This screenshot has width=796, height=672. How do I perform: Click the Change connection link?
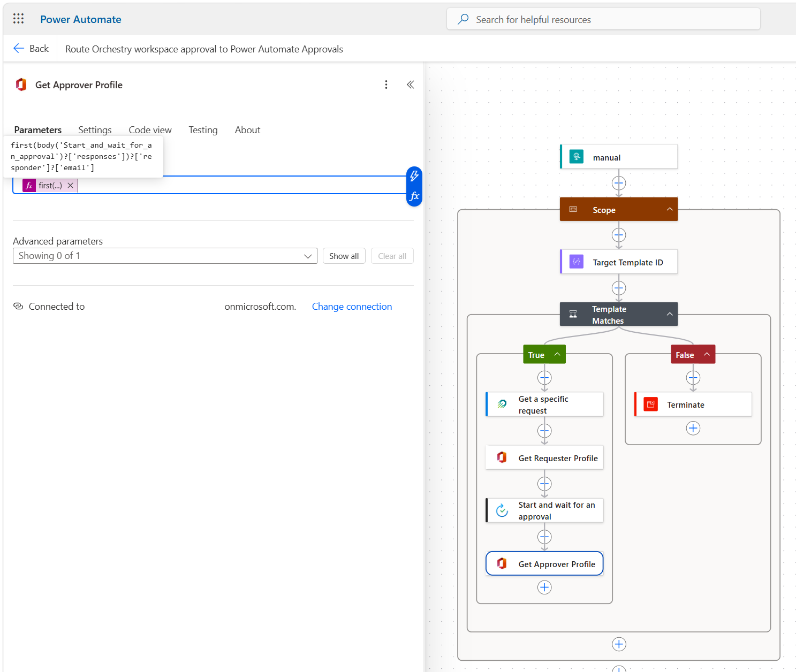click(352, 307)
